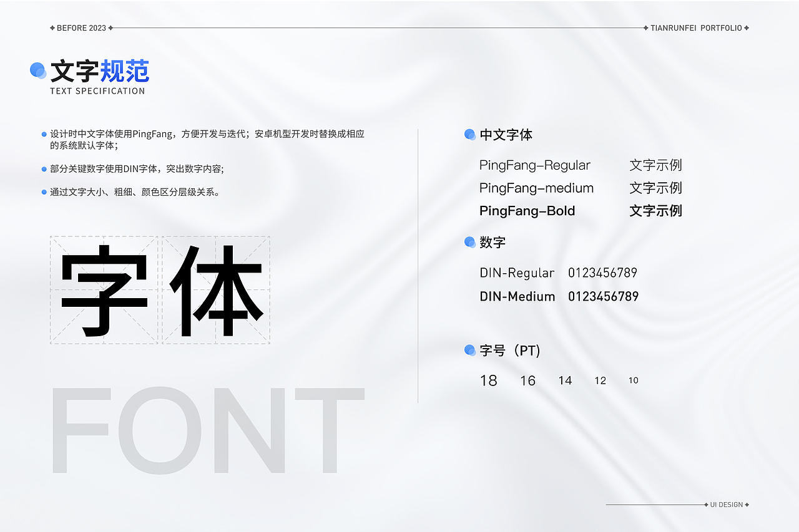The image size is (799, 532).
Task: Click 文字示例 sample in the PingFang–Bold row
Action: click(656, 211)
